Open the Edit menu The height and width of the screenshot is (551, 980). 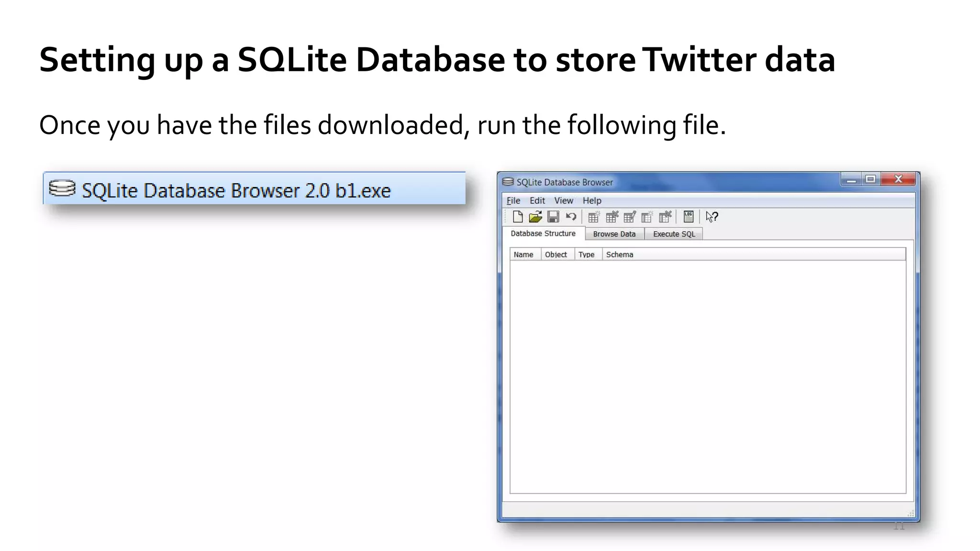[537, 201]
